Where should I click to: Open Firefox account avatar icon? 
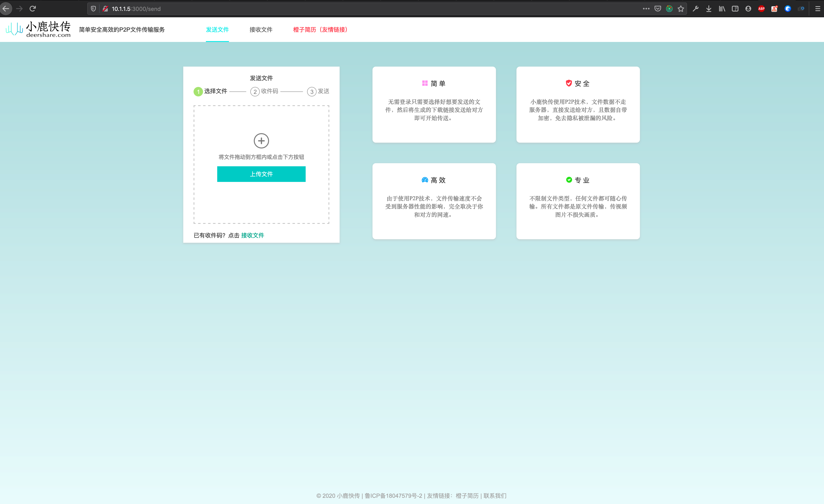tap(748, 9)
